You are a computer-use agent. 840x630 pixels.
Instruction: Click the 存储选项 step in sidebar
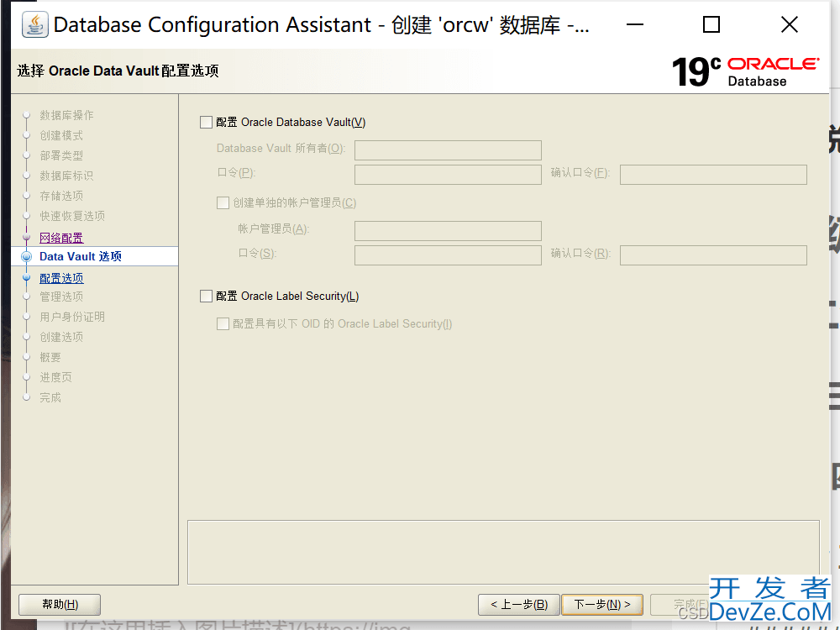61,196
